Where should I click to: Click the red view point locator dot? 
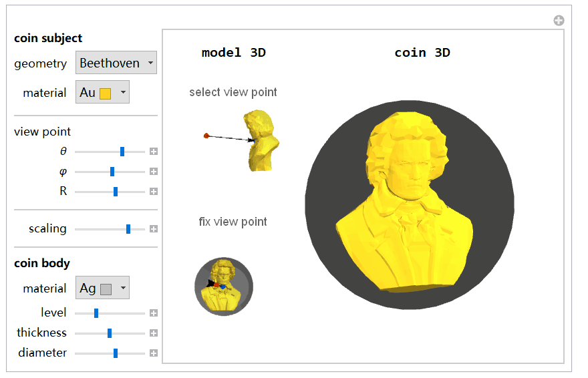pyautogui.click(x=206, y=136)
